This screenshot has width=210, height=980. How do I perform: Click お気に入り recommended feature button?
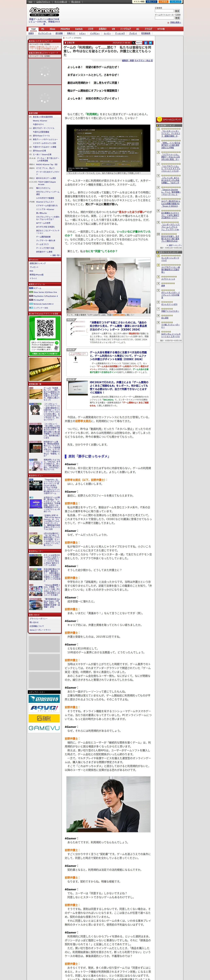pyautogui.click(x=151, y=1)
